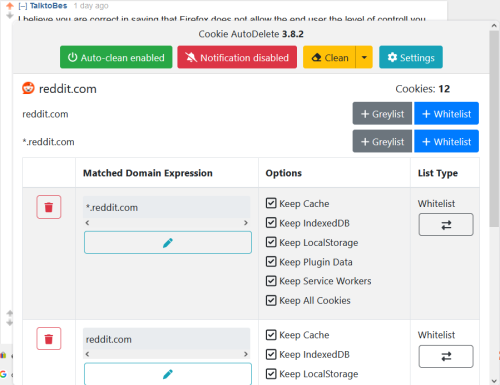Toggle the Notification disabled bell button
Image resolution: width=500 pixels, height=385 pixels.
pyautogui.click(x=237, y=57)
